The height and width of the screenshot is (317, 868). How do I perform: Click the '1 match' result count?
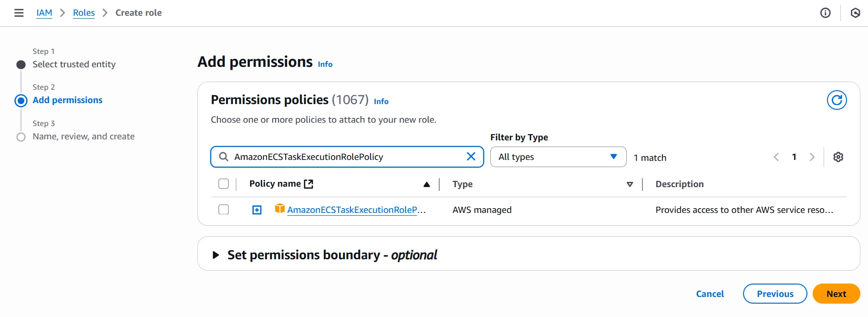650,158
